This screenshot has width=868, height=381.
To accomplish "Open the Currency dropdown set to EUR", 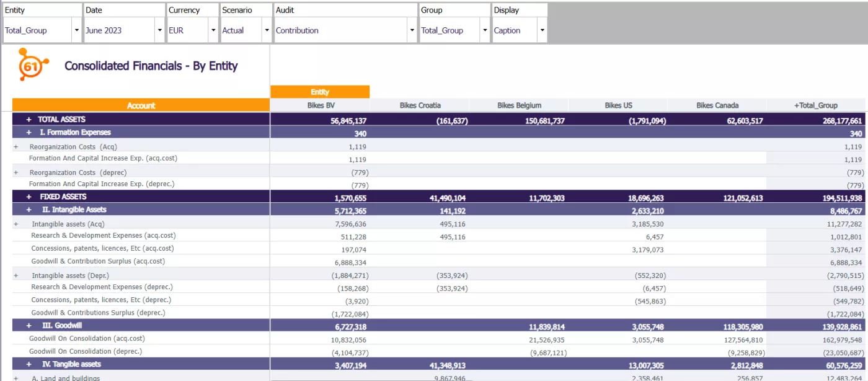I will (x=213, y=30).
